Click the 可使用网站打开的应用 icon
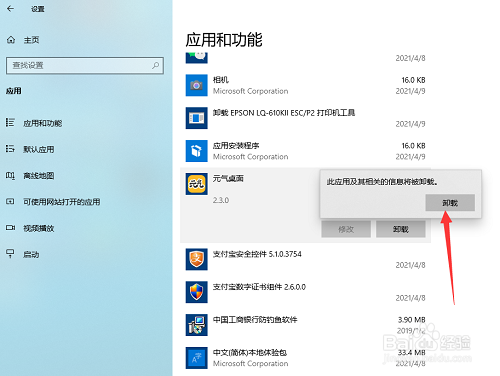 [10, 201]
